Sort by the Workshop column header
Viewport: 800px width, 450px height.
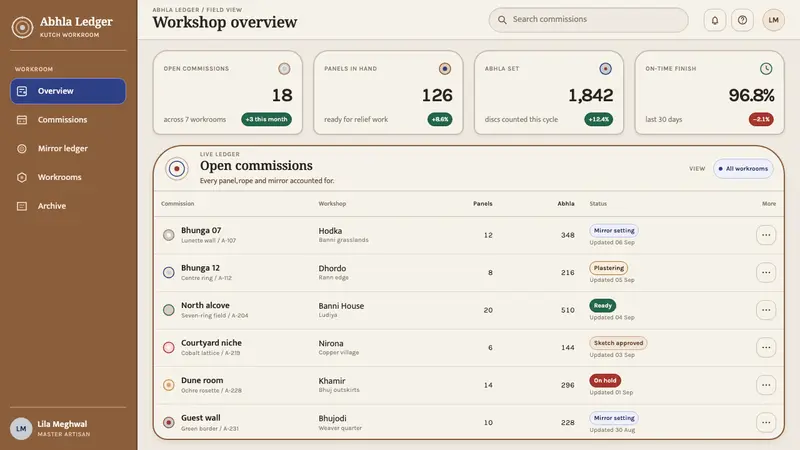click(332, 204)
